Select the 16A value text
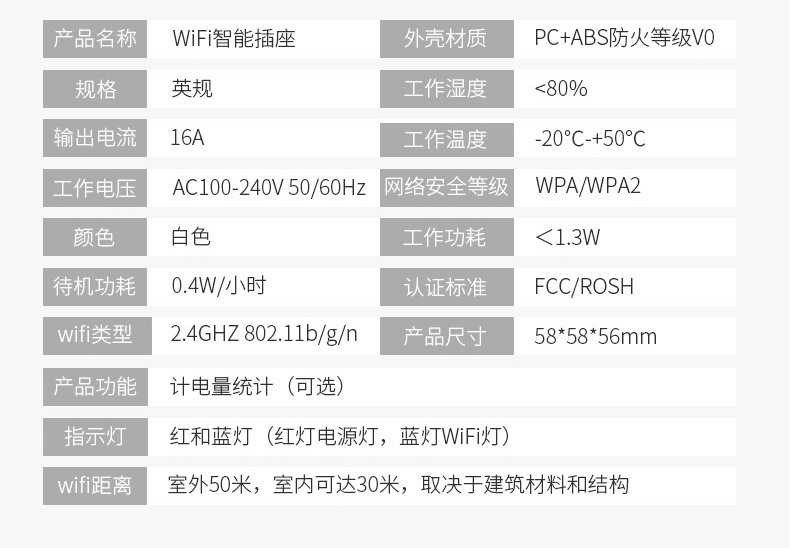The image size is (790, 548). [x=187, y=138]
